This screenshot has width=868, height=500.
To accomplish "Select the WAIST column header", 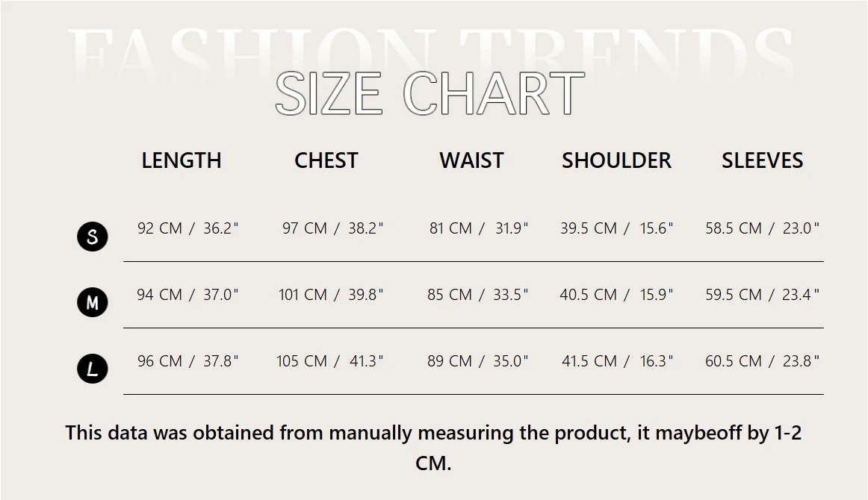I will coord(471,160).
